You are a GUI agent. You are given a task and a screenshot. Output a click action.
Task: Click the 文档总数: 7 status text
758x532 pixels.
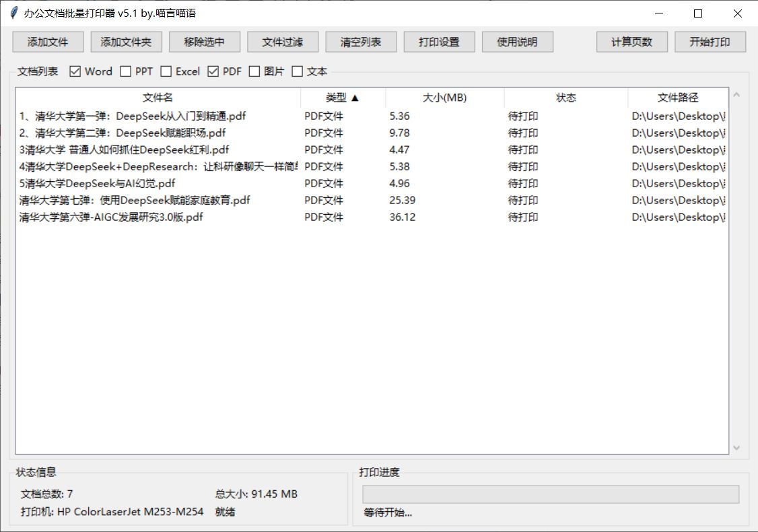tap(47, 494)
